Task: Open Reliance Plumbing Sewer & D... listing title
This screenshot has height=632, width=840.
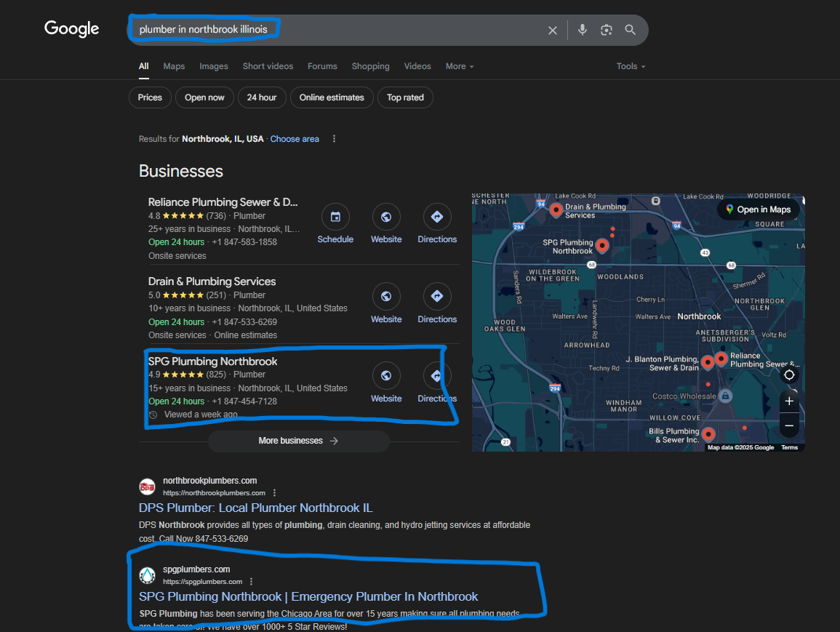Action: click(x=223, y=202)
